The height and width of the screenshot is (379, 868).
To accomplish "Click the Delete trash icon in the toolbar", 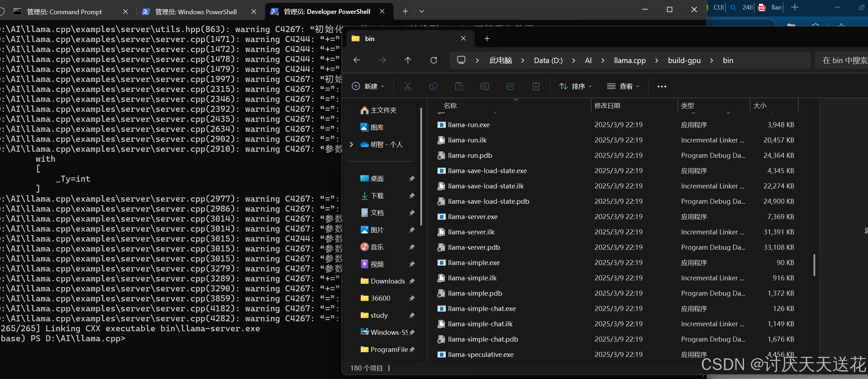I will 536,86.
